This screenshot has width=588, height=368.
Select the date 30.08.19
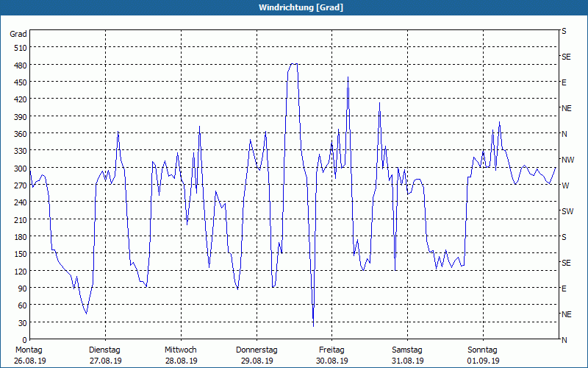(x=332, y=361)
